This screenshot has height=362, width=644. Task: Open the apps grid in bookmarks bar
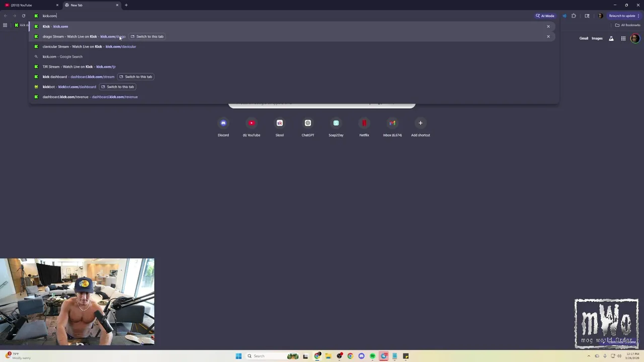coord(5,25)
